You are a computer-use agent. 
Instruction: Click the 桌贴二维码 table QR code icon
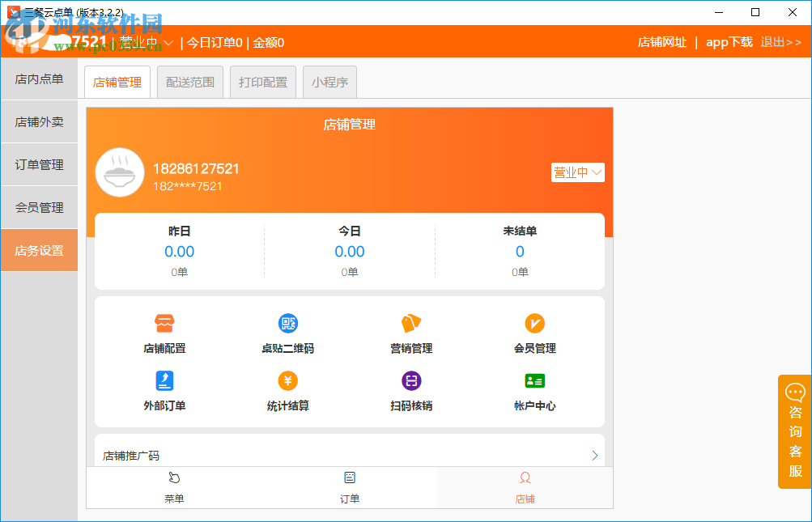click(287, 332)
